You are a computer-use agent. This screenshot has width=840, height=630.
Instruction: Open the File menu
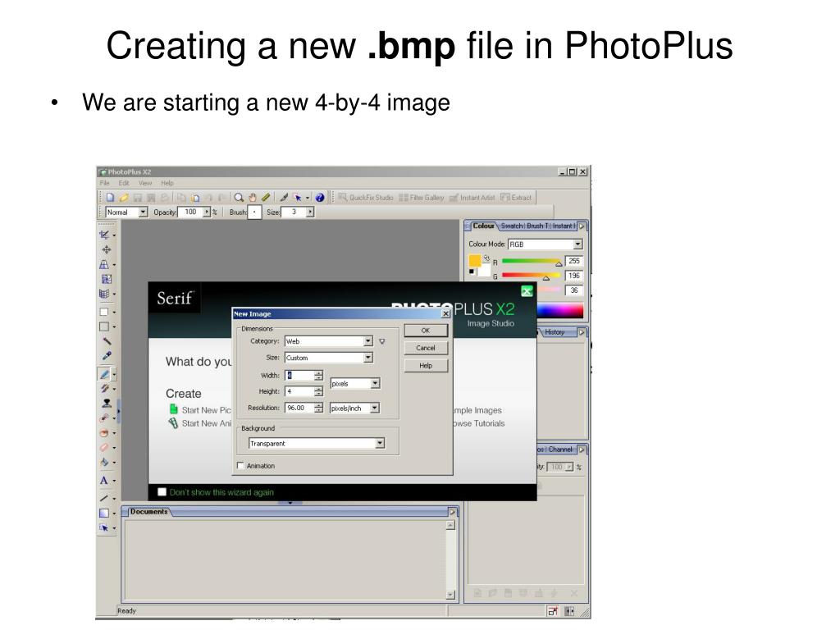(x=104, y=183)
